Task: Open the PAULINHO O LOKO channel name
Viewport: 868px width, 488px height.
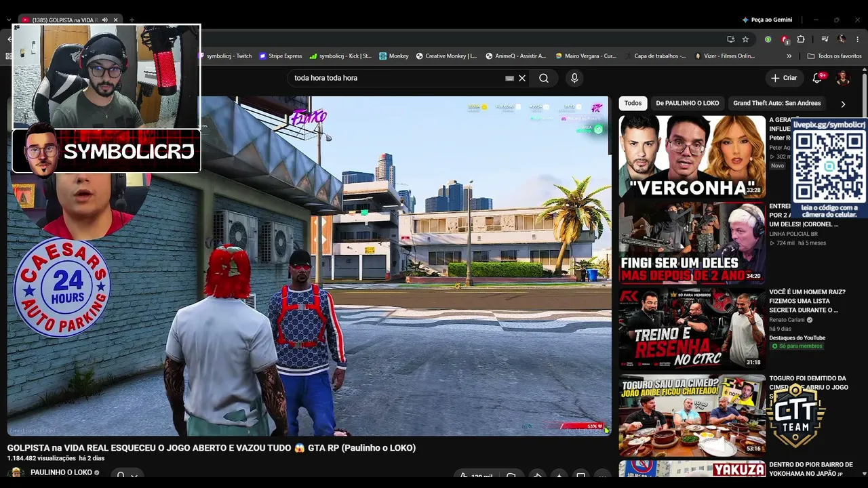Action: (x=61, y=473)
